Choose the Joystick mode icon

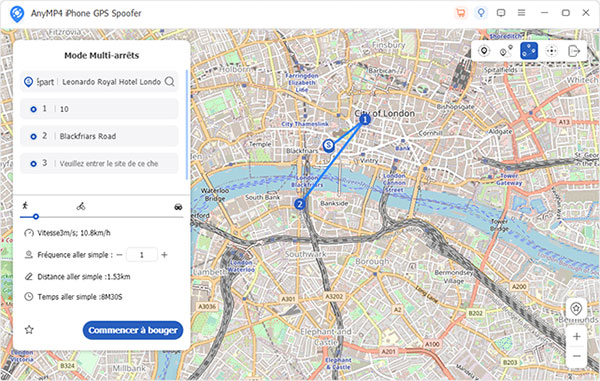coord(551,51)
